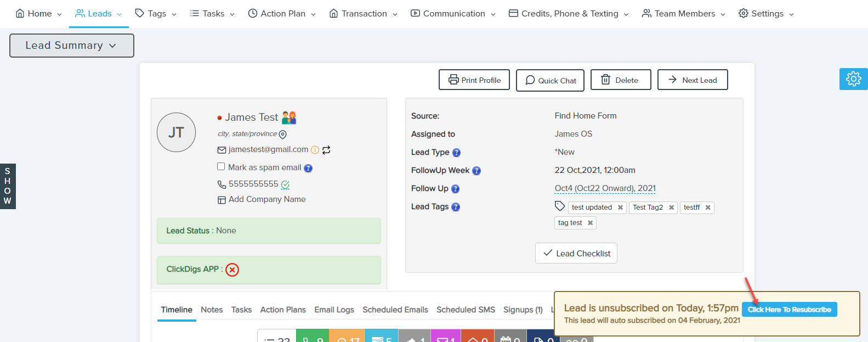This screenshot has height=342, width=868.
Task: Expand the Lead Summary dropdown
Action: tap(71, 46)
